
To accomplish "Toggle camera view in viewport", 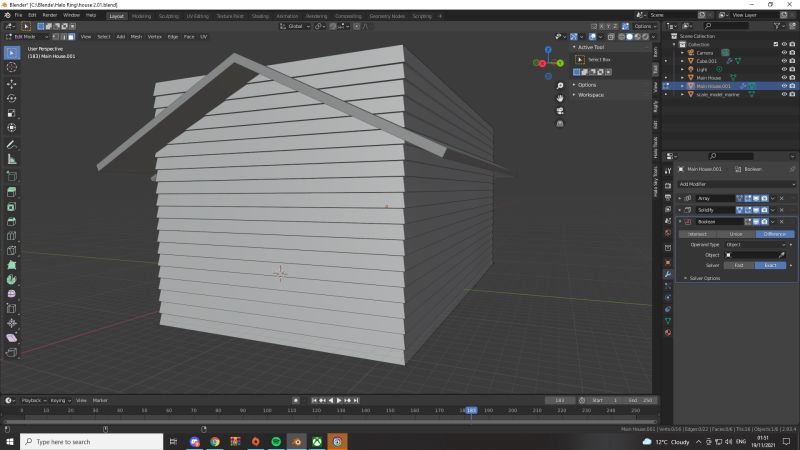I will (560, 111).
